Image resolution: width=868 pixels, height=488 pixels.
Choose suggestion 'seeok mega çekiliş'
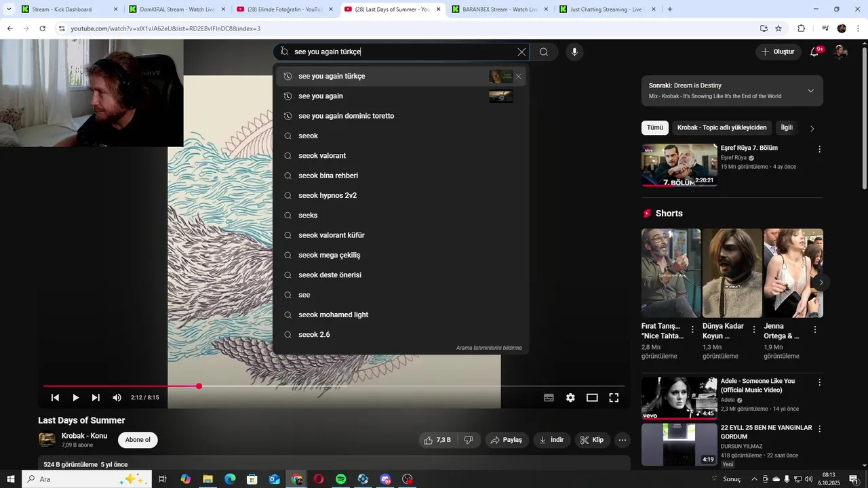click(400, 255)
